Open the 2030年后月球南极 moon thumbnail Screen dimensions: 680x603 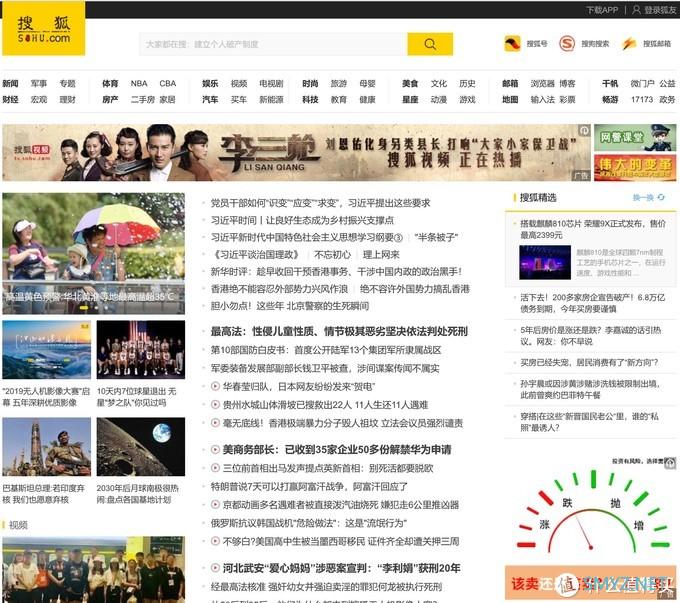(141, 447)
